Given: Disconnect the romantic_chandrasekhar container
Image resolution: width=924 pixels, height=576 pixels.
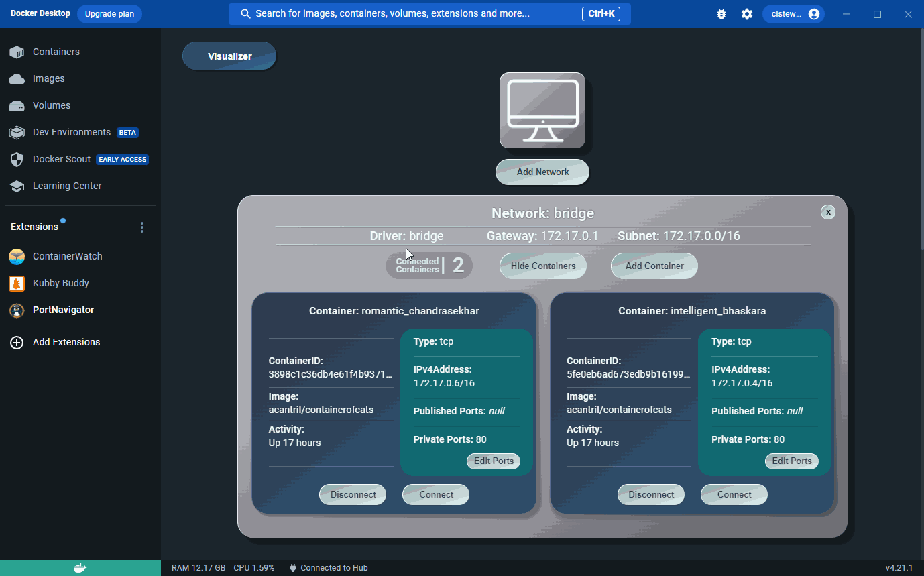Looking at the screenshot, I should pyautogui.click(x=353, y=495).
